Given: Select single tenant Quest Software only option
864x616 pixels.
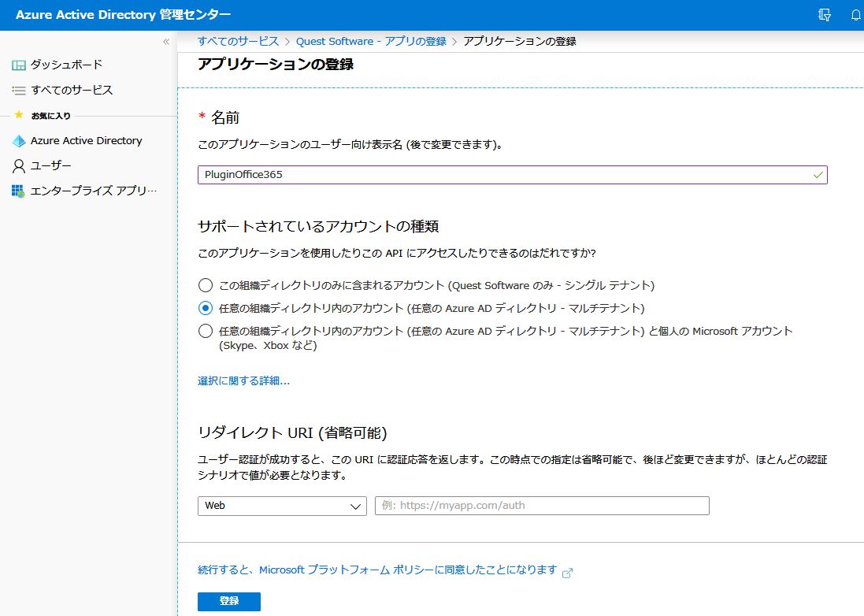Looking at the screenshot, I should (x=206, y=285).
